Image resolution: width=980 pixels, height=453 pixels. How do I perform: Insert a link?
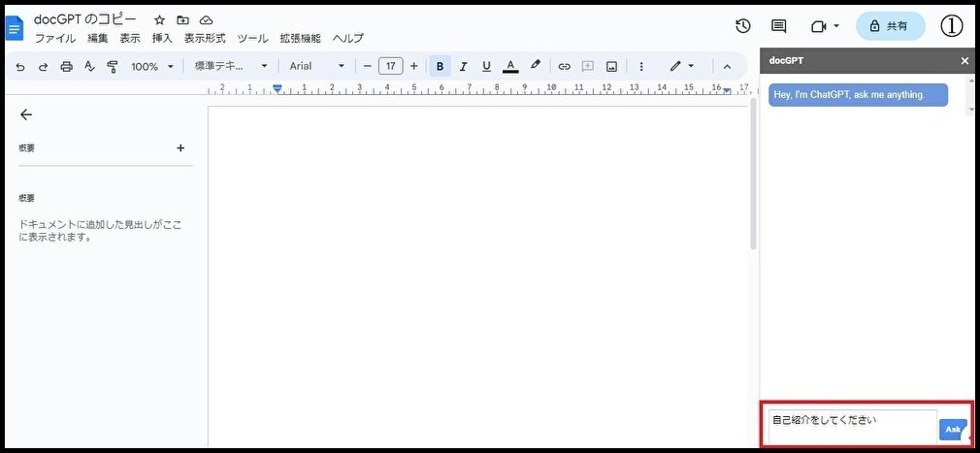(565, 66)
